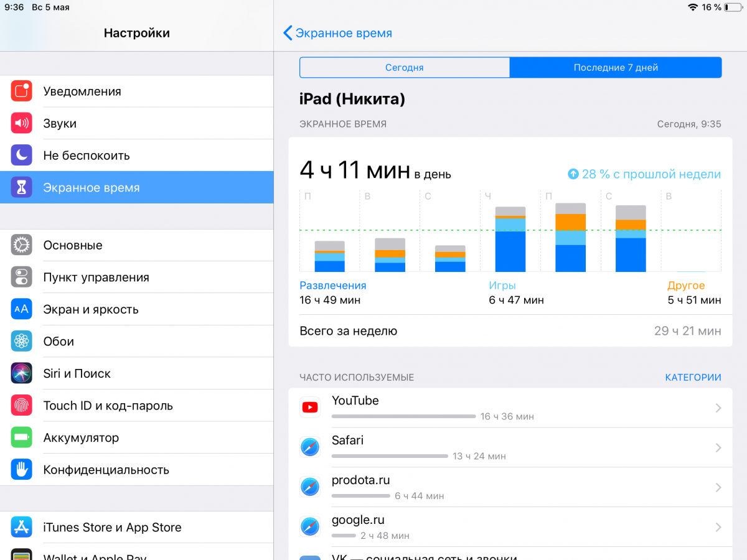Tap the 4 ч 11 мин daily average

click(355, 170)
